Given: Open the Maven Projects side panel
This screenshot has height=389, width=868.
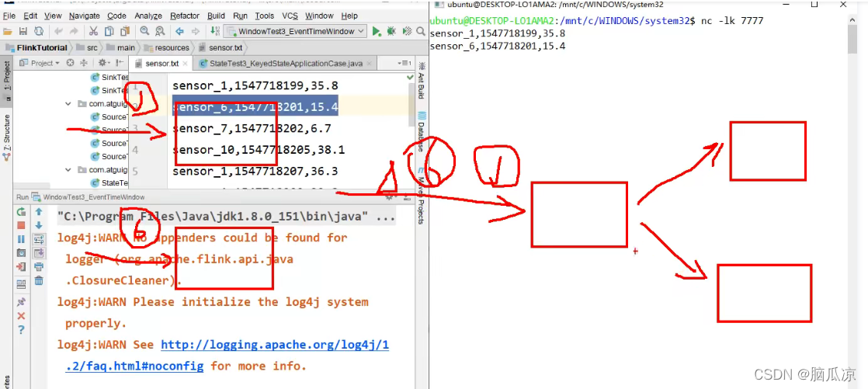Looking at the screenshot, I should [422, 196].
